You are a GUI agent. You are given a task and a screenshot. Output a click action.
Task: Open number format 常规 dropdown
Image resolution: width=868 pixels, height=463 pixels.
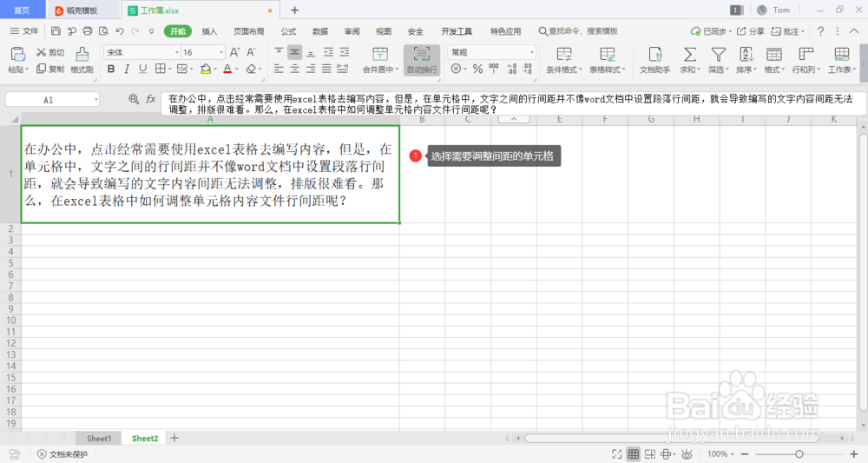click(531, 53)
